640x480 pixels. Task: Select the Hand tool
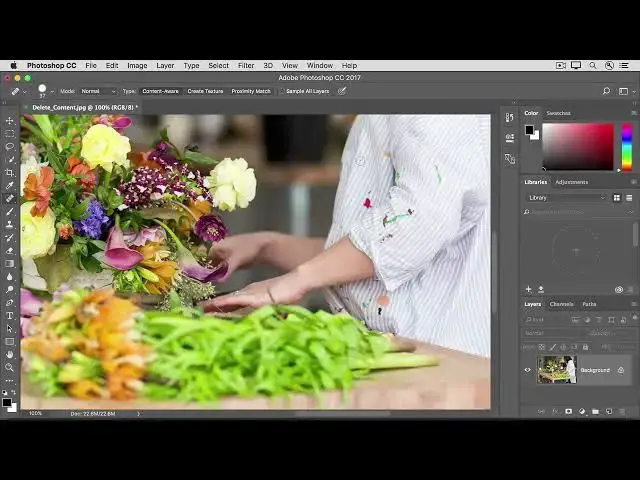pyautogui.click(x=10, y=354)
